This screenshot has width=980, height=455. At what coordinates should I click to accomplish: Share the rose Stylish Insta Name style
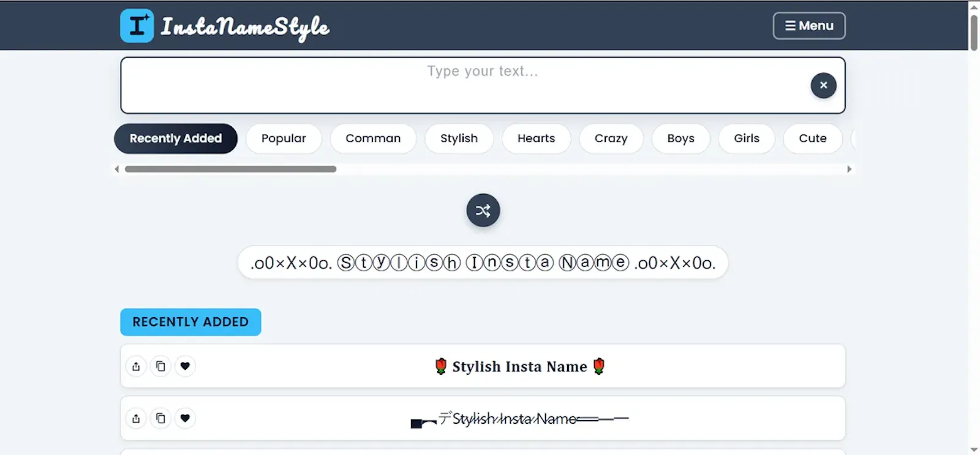[136, 366]
